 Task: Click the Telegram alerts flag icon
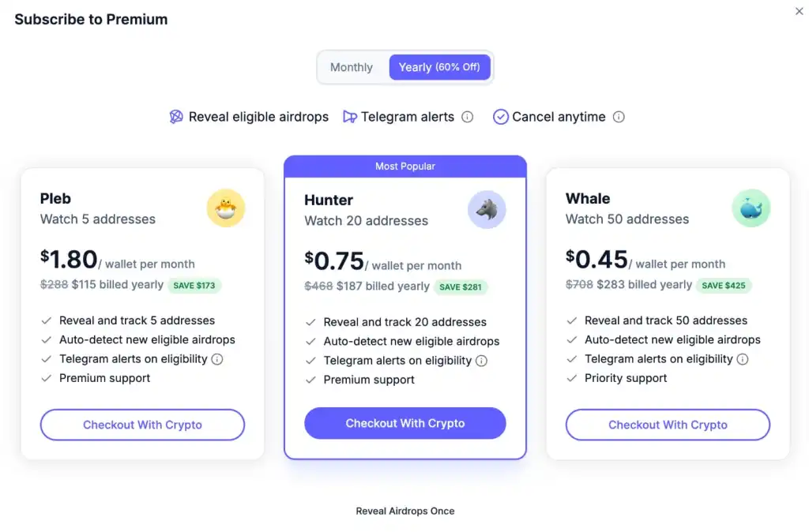348,116
